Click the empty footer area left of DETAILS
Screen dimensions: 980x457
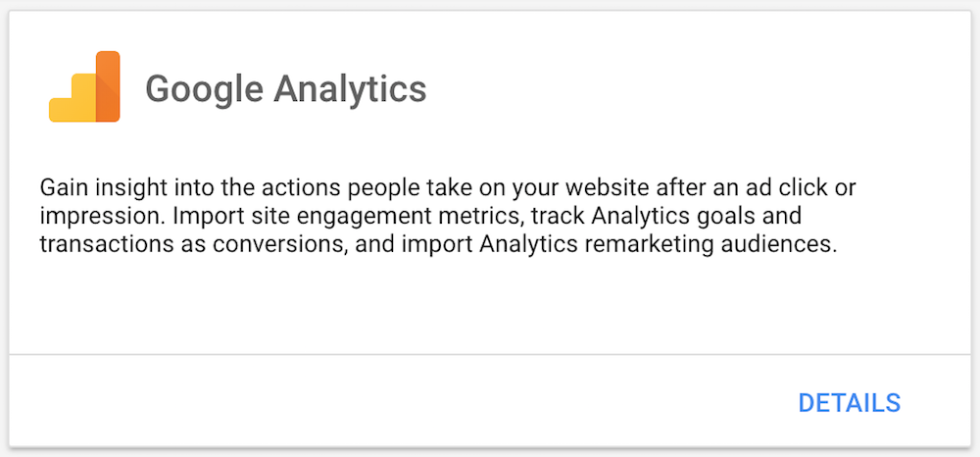click(392, 403)
